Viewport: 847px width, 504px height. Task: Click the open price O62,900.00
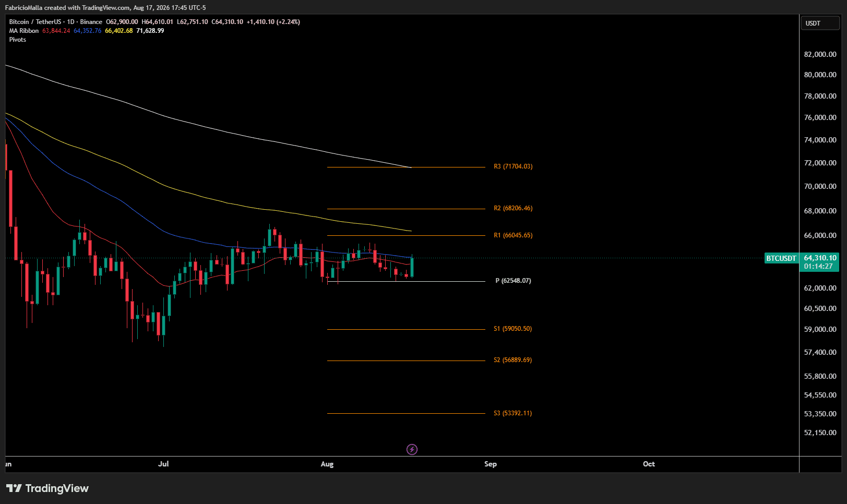[x=122, y=22]
